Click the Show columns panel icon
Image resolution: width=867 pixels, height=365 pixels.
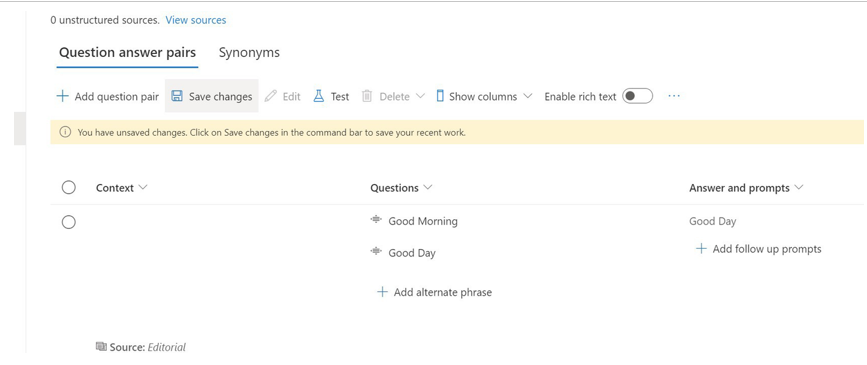click(x=440, y=96)
